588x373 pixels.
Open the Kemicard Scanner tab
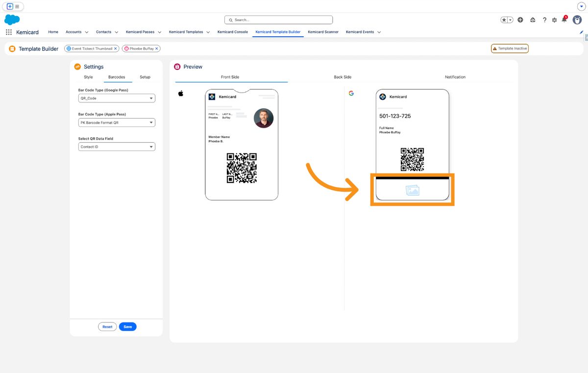coord(323,32)
